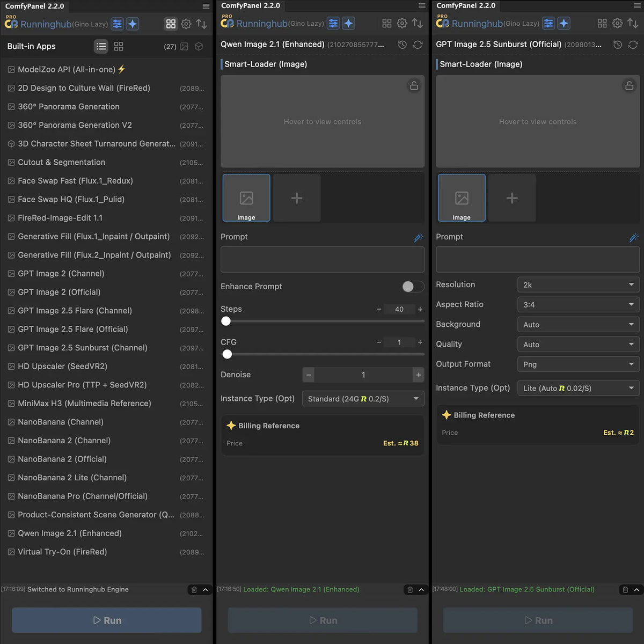Viewport: 644px width, 644px height.
Task: Expand the log in the left panel status bar
Action: (x=205, y=590)
